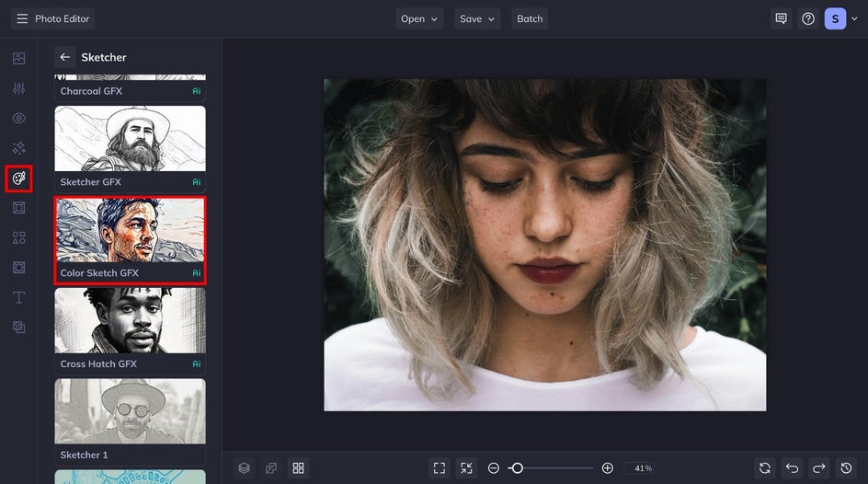Click the zoom in plus button
This screenshot has width=868, height=484.
[x=608, y=468]
